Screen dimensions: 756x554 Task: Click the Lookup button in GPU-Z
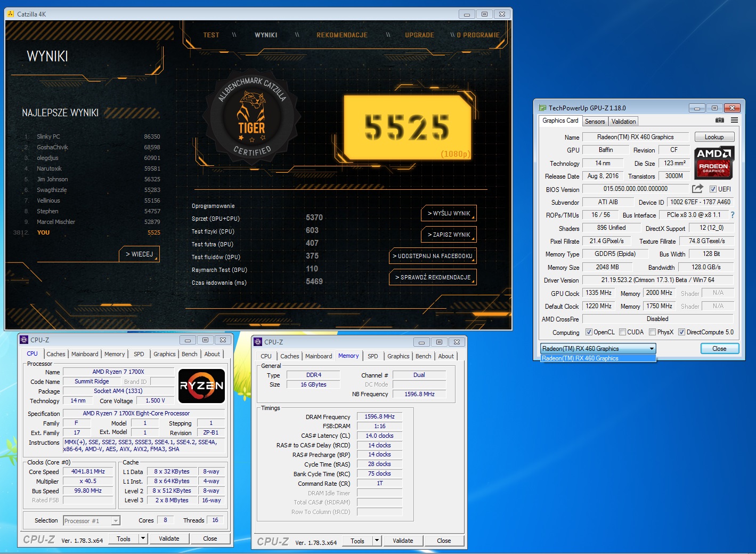pyautogui.click(x=714, y=137)
